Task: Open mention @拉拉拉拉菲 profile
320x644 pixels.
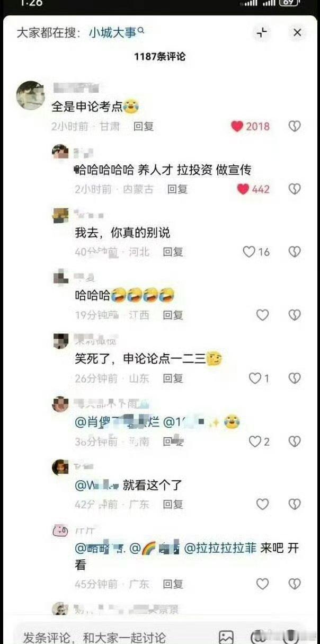Action: [219, 549]
